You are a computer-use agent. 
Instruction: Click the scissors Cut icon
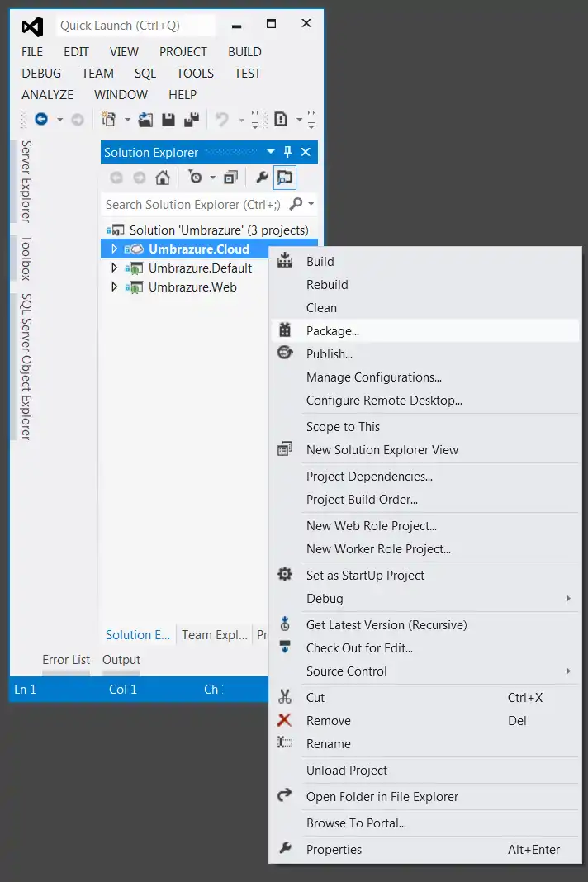[285, 697]
